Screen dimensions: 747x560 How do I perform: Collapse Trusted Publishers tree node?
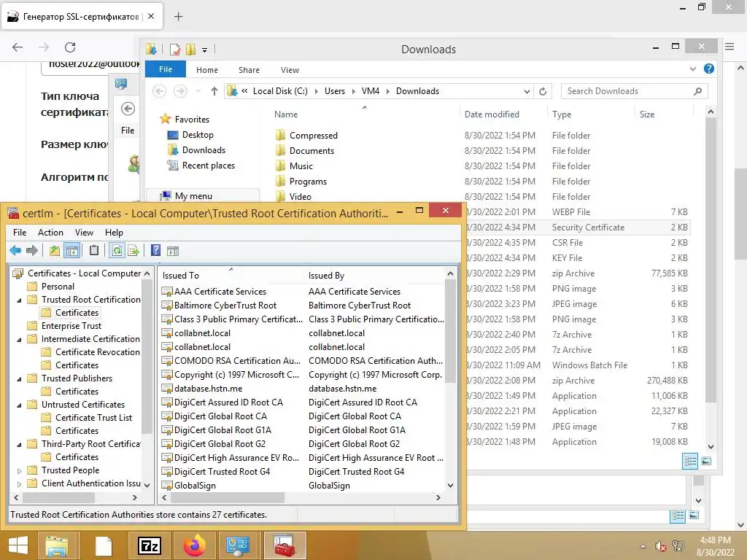click(19, 379)
